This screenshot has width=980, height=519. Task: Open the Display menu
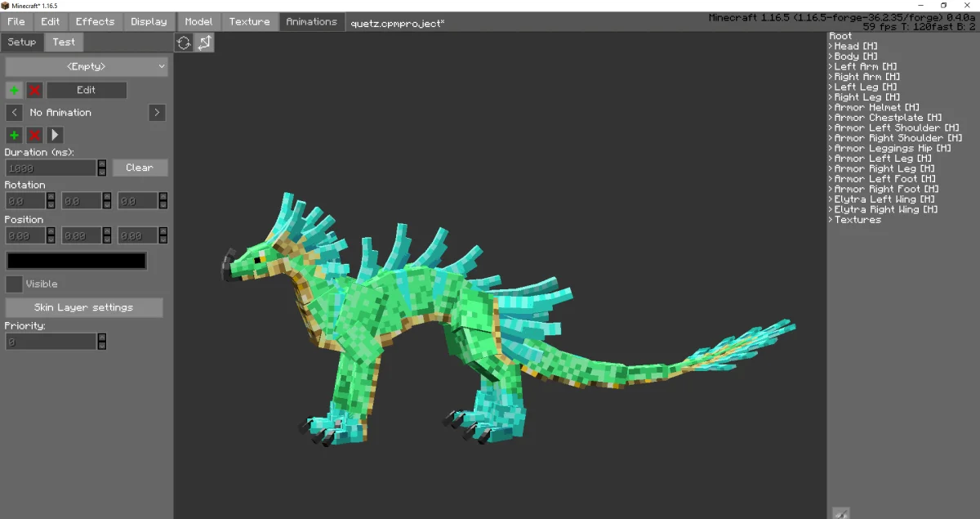[149, 22]
